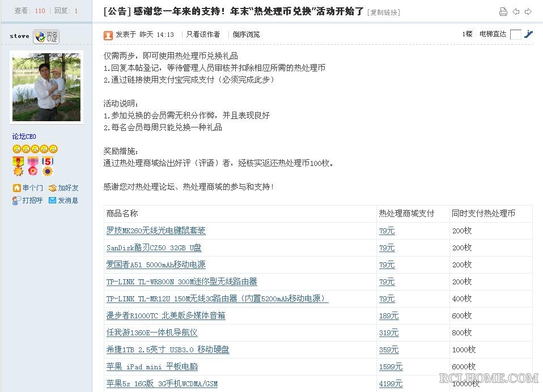
Task: Click the print icon in the header
Action: click(503, 12)
